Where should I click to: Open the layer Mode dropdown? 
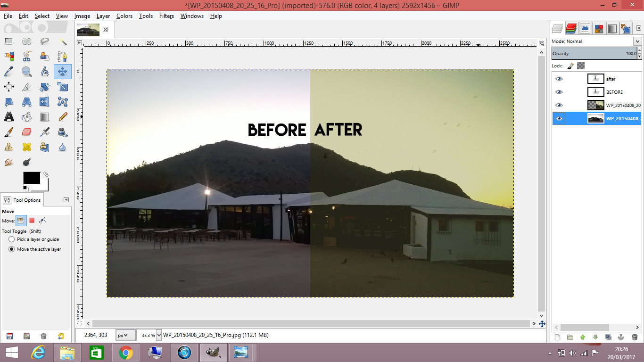[x=637, y=41]
